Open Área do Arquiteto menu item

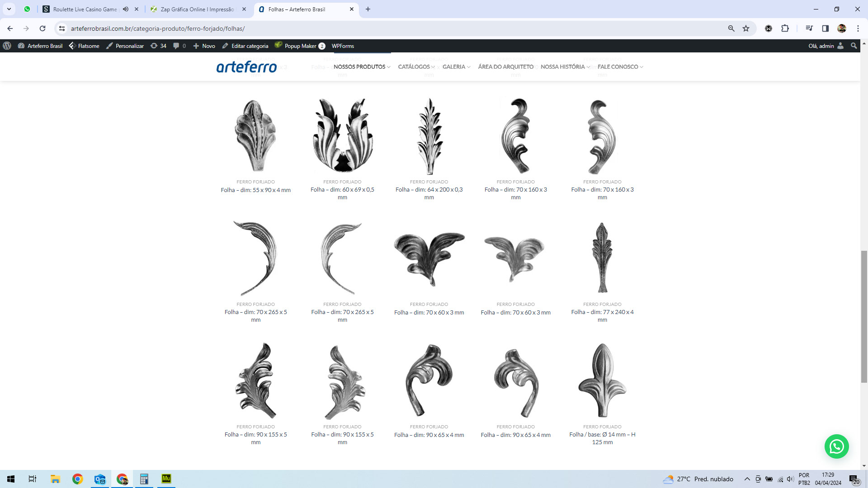[x=505, y=66]
